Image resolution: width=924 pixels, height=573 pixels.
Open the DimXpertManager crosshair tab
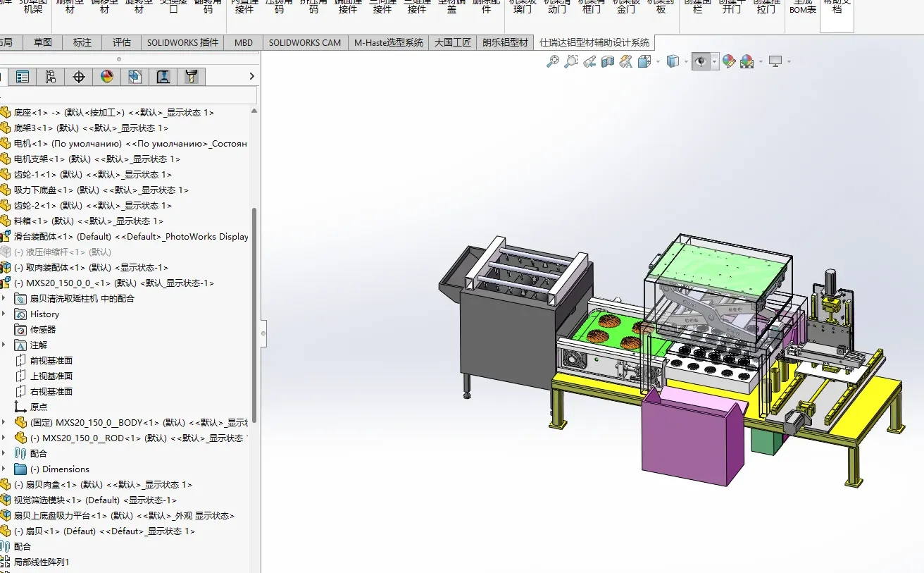[x=78, y=77]
